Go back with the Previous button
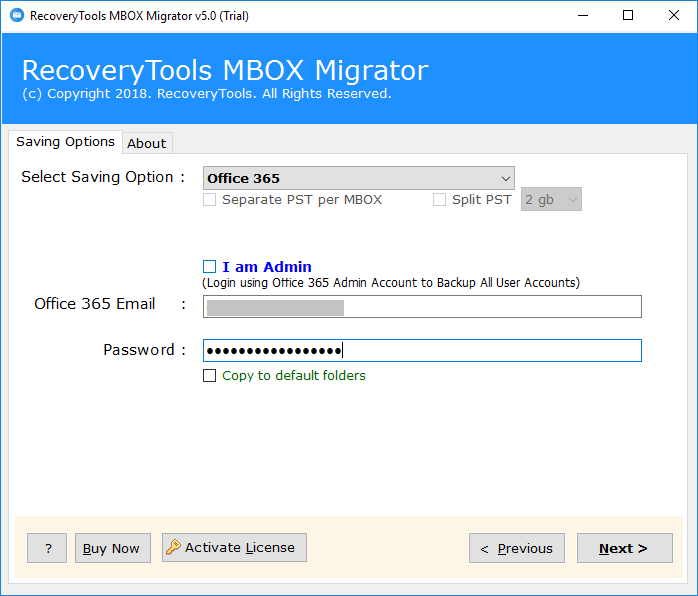This screenshot has height=596, width=698. [517, 548]
